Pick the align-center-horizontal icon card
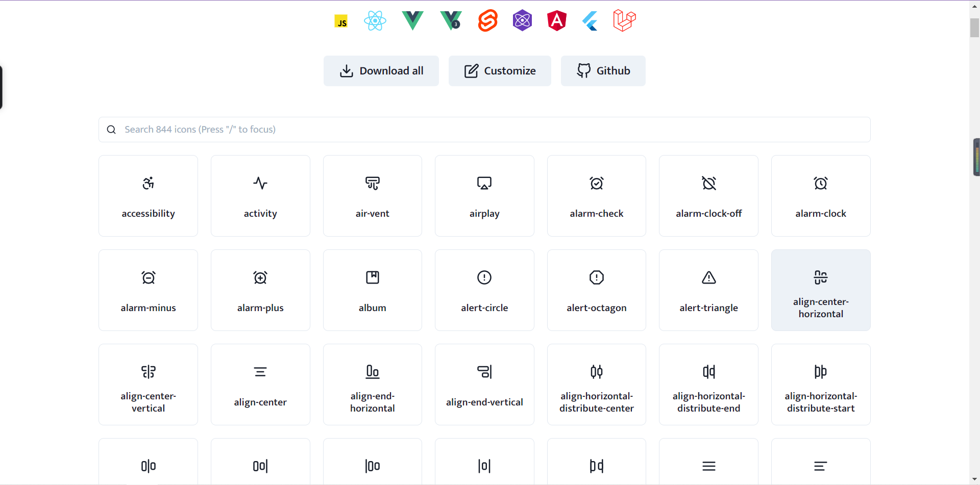Viewport: 980px width, 485px height. pos(821,290)
